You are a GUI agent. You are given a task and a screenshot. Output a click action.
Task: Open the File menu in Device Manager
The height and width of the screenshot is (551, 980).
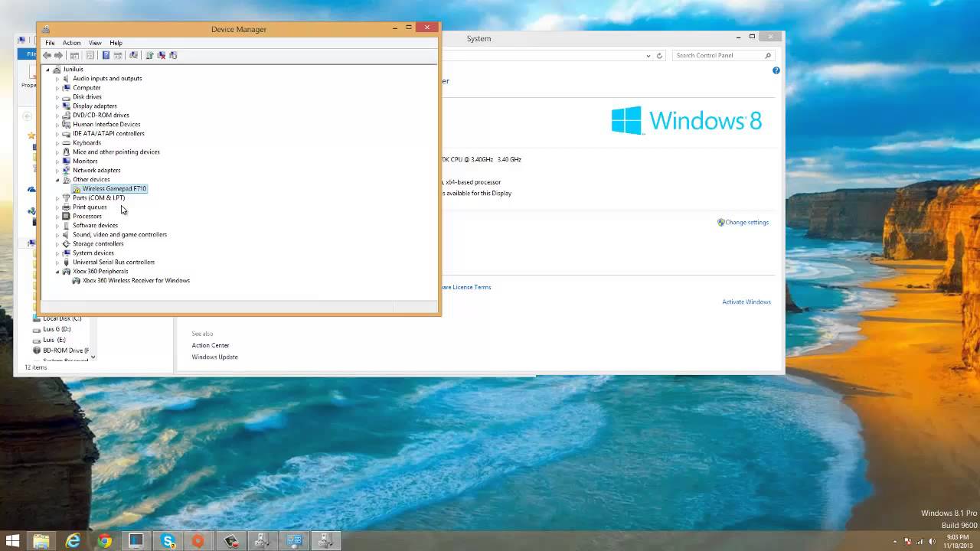click(50, 43)
